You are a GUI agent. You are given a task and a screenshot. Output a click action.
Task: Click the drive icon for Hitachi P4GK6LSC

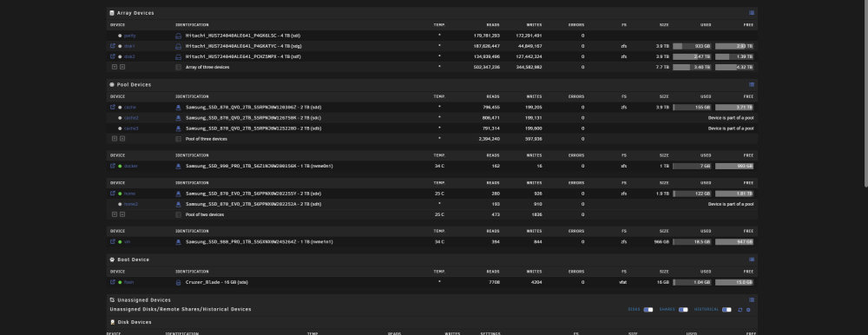(x=178, y=36)
